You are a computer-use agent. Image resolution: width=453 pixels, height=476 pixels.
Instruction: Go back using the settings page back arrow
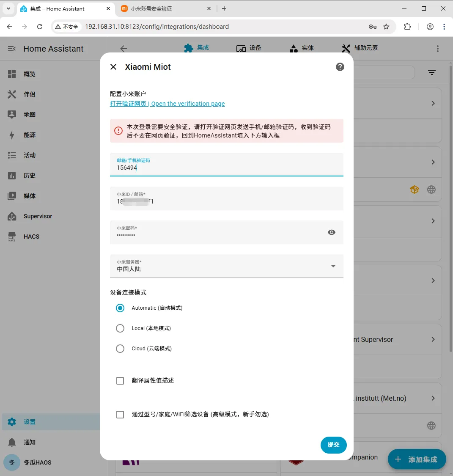tap(124, 49)
